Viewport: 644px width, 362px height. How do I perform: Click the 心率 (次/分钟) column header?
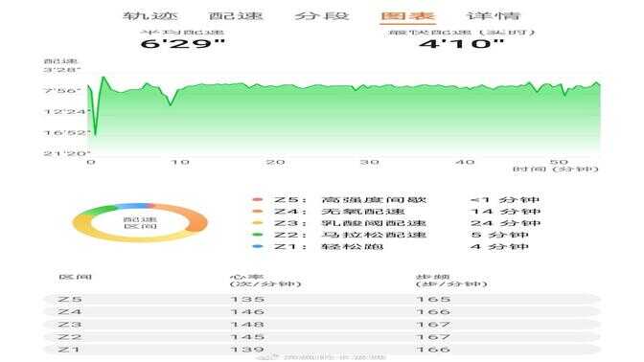265,281
